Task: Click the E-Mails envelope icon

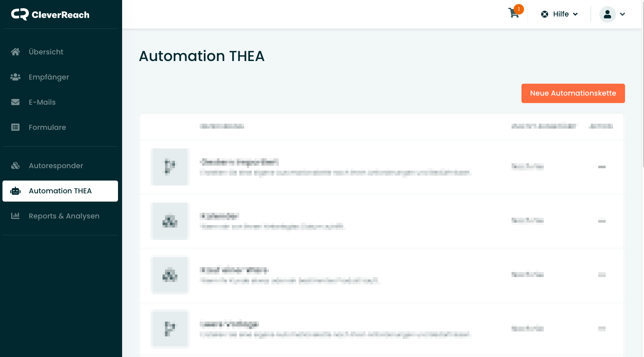Action: pyautogui.click(x=15, y=102)
